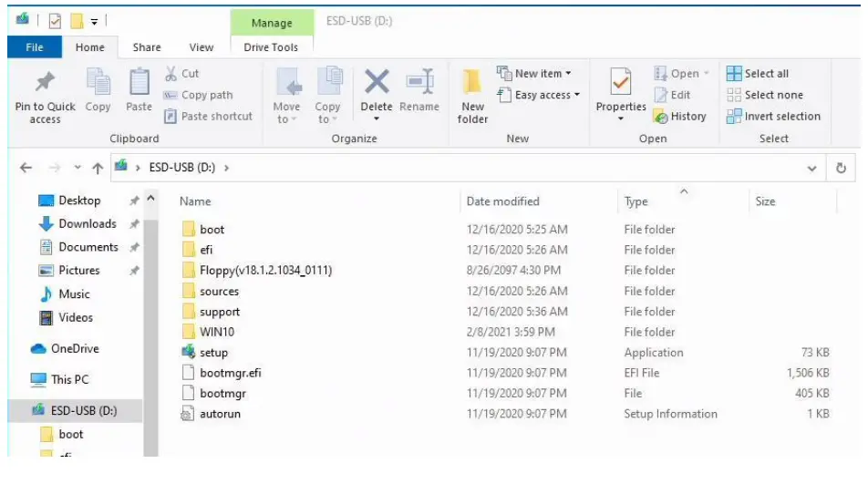
Task: Open OneDrive in navigation pane
Action: (x=74, y=348)
